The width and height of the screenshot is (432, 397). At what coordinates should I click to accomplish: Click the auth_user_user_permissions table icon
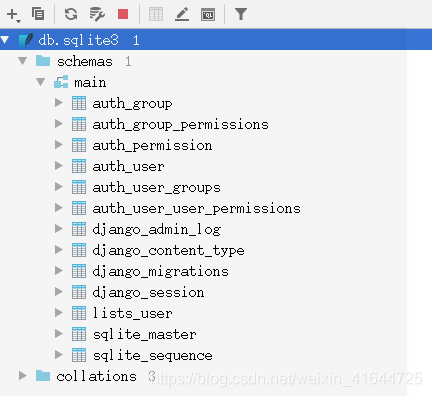(x=79, y=208)
